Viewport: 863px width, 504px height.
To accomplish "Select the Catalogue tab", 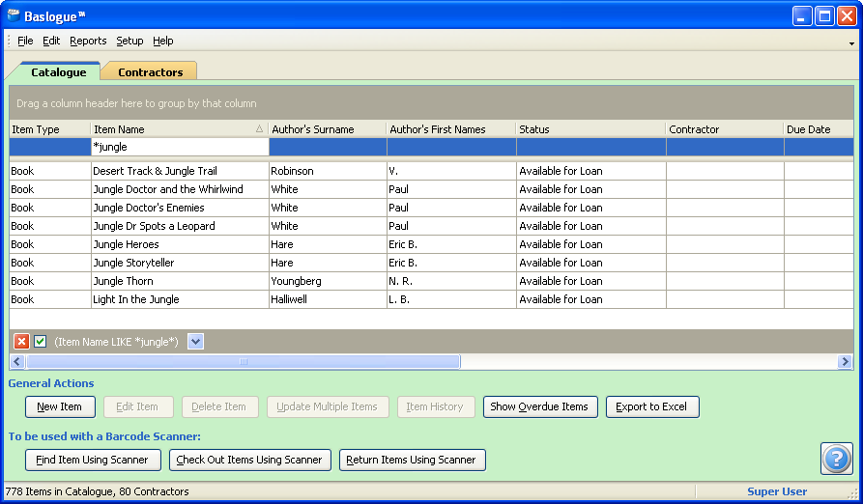I will (58, 72).
